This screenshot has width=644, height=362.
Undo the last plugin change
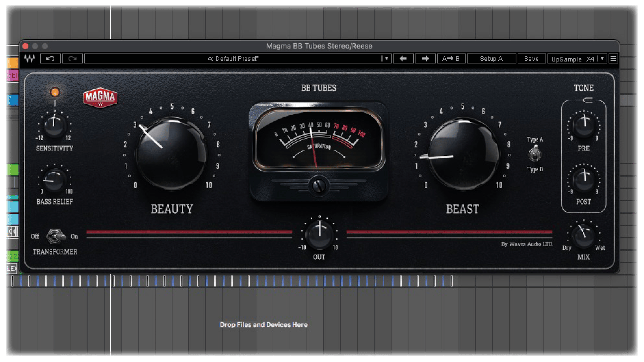[x=50, y=59]
